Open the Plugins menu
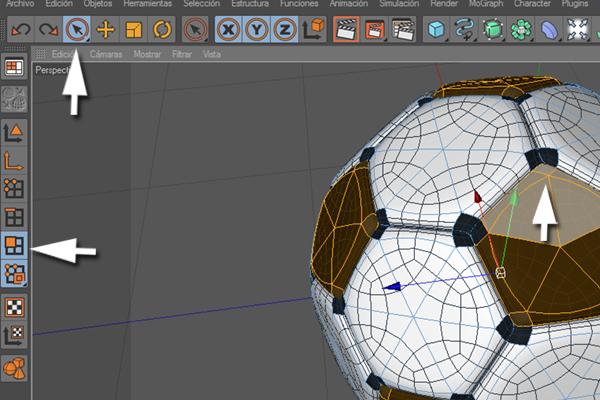The height and width of the screenshot is (400, 600). [x=575, y=4]
